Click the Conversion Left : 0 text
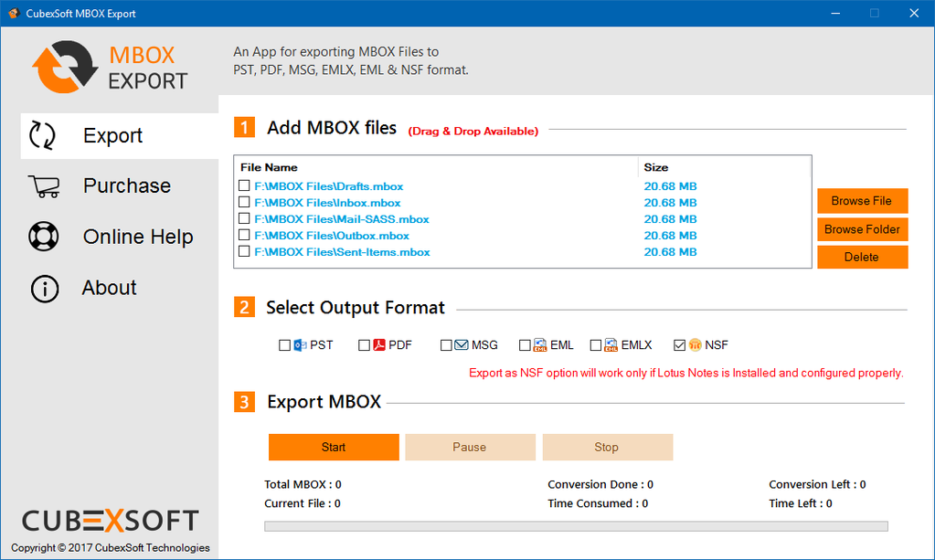 tap(817, 484)
